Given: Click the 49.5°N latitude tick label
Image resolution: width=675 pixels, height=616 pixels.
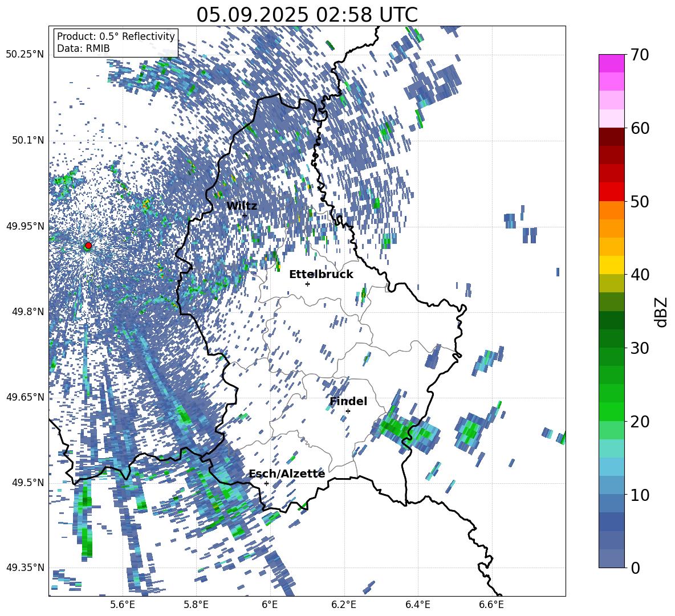Looking at the screenshot, I should coord(27,483).
